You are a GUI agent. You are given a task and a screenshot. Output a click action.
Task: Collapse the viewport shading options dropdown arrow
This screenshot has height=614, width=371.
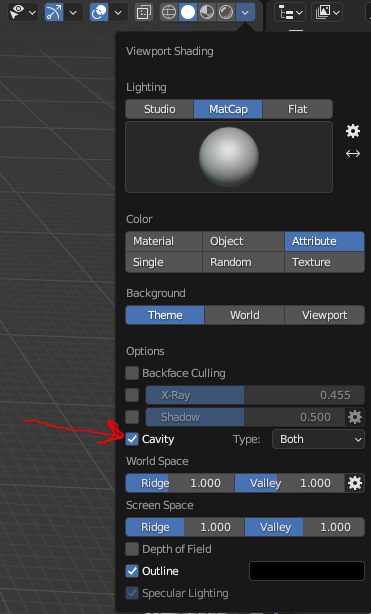(245, 13)
